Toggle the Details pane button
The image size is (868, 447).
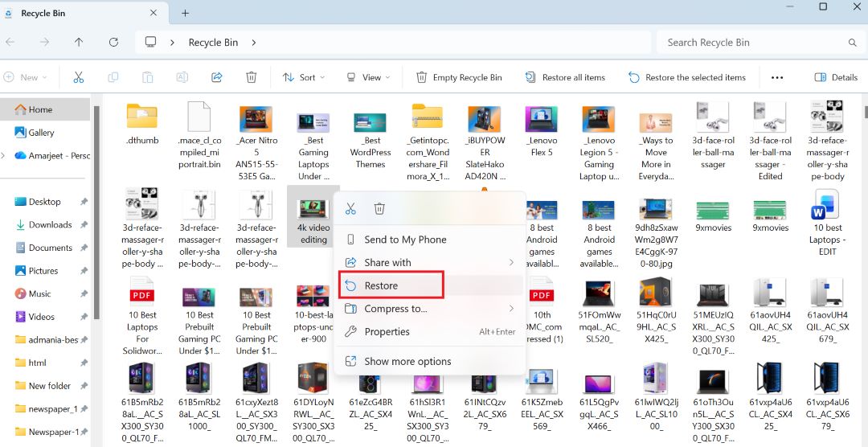pyautogui.click(x=836, y=77)
